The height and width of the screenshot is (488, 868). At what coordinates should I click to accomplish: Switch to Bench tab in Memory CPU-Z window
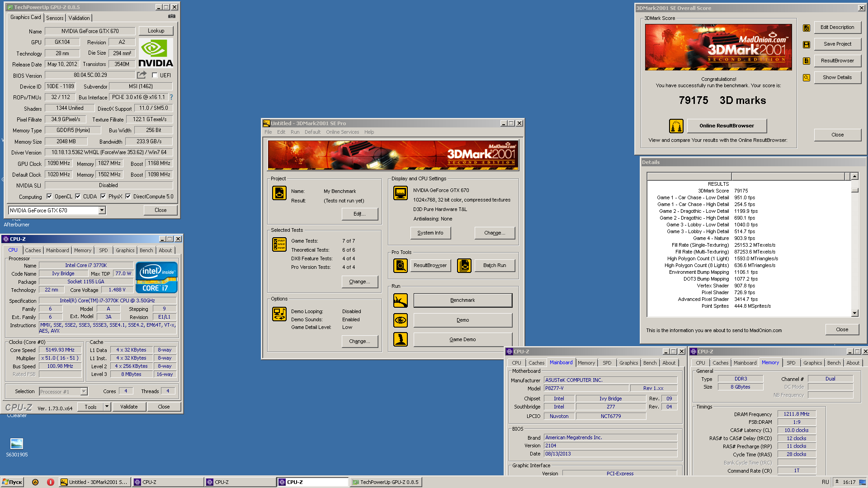tap(834, 363)
